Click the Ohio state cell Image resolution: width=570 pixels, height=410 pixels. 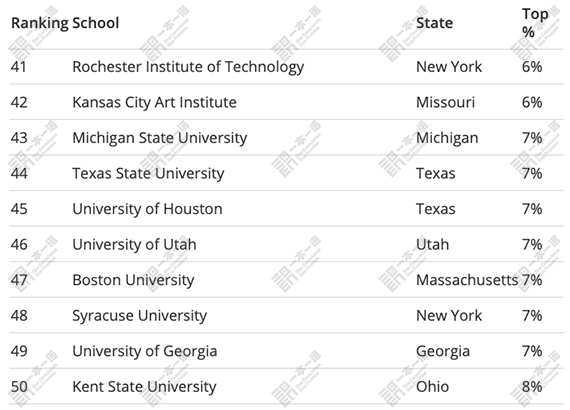coord(432,387)
